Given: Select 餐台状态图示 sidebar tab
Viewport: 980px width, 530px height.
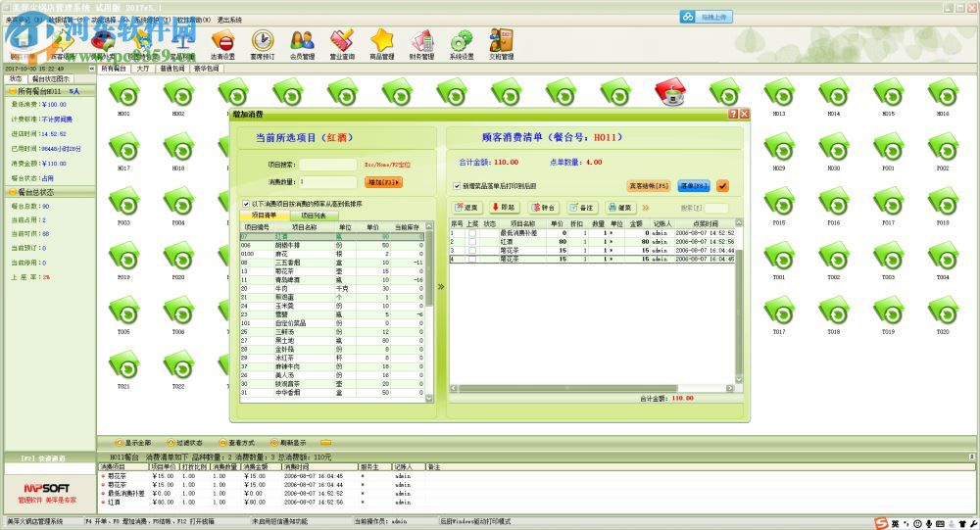Looking at the screenshot, I should tap(50, 78).
